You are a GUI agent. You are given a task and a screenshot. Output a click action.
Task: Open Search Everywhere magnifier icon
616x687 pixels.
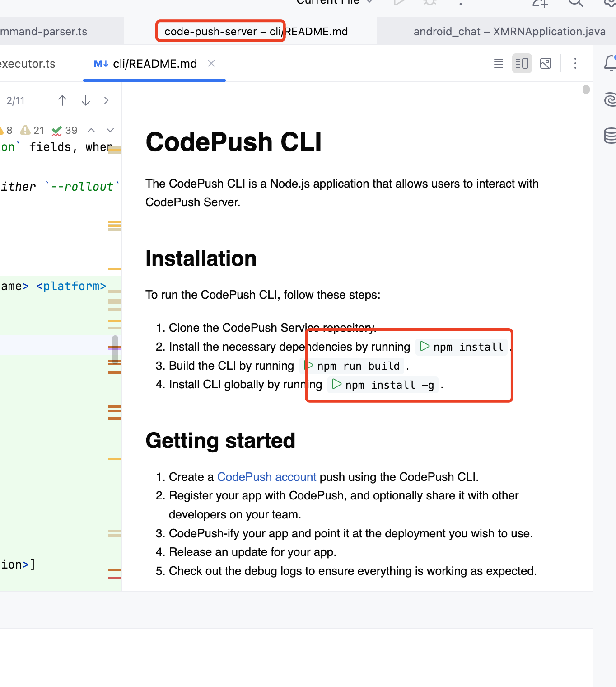pos(575,3)
